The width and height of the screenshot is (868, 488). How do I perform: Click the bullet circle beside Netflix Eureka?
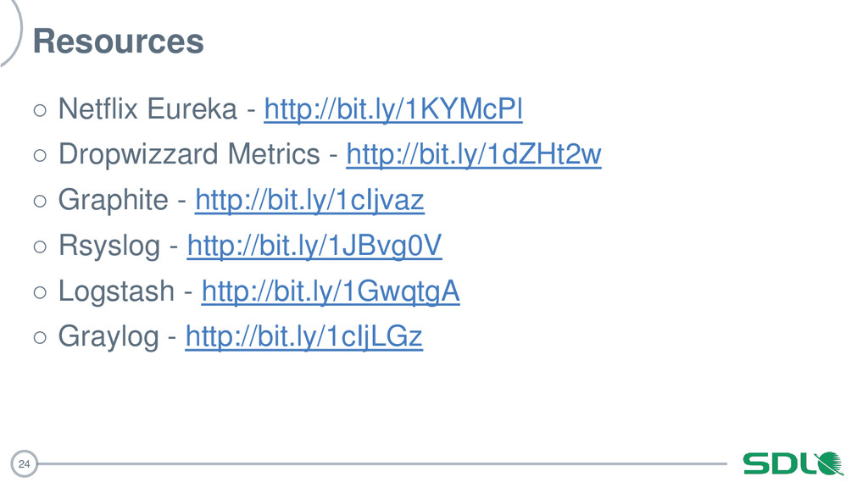coord(40,110)
